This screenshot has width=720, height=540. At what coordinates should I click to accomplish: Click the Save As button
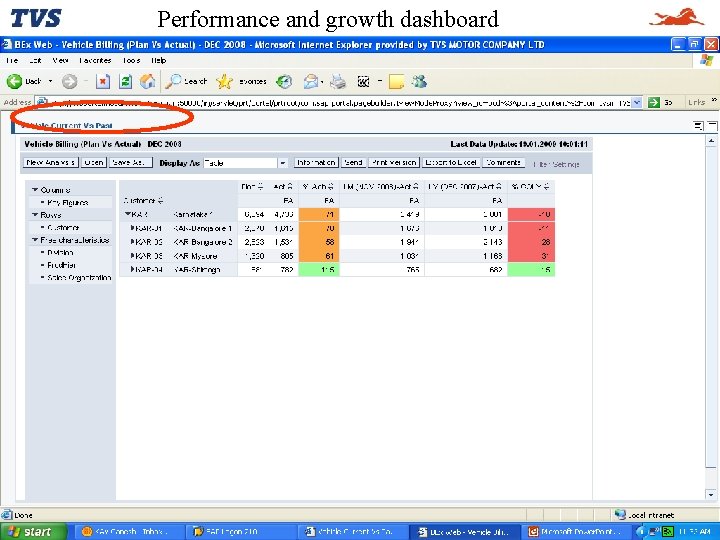130,163
